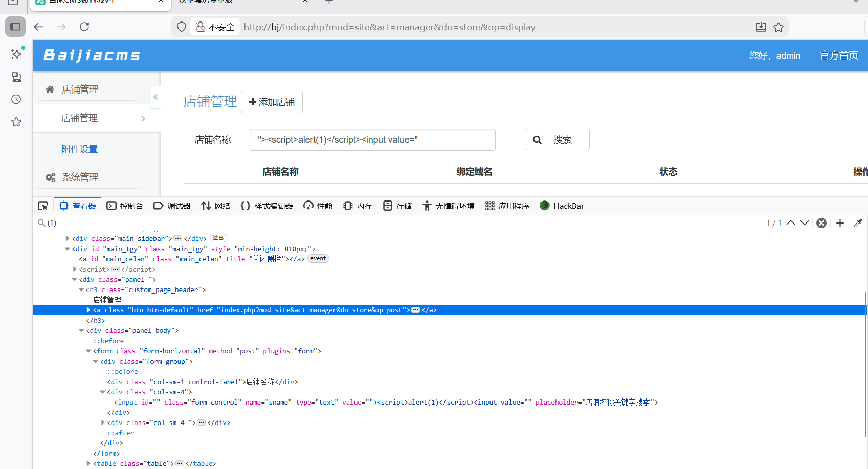Activate the element picker tool
Image resolution: width=868 pixels, height=469 pixels.
[43, 206]
